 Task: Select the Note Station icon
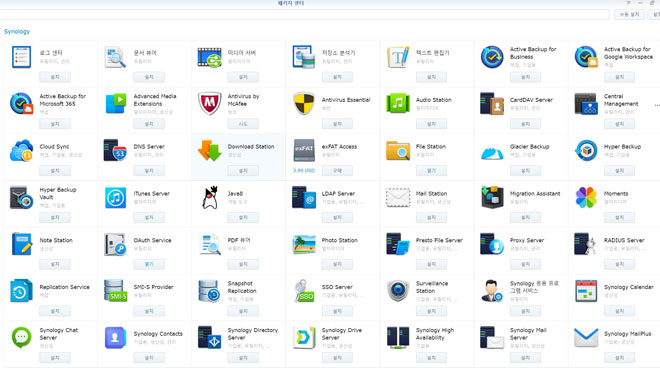point(21,244)
